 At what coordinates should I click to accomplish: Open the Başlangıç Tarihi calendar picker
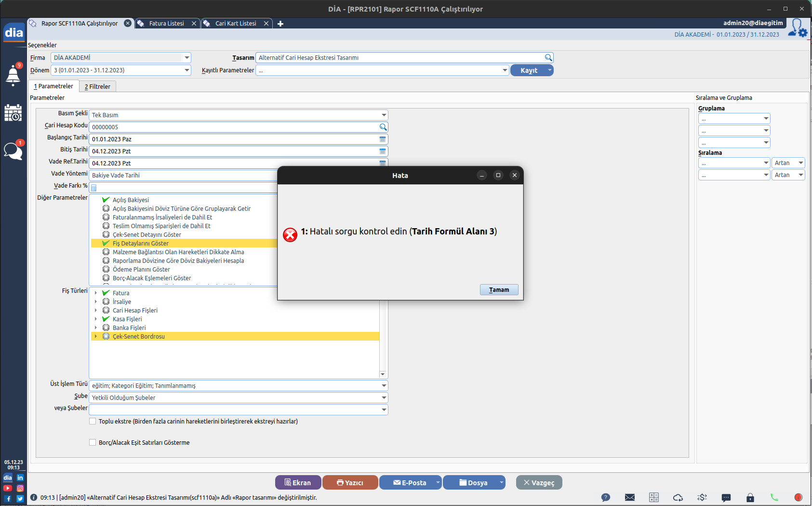383,139
